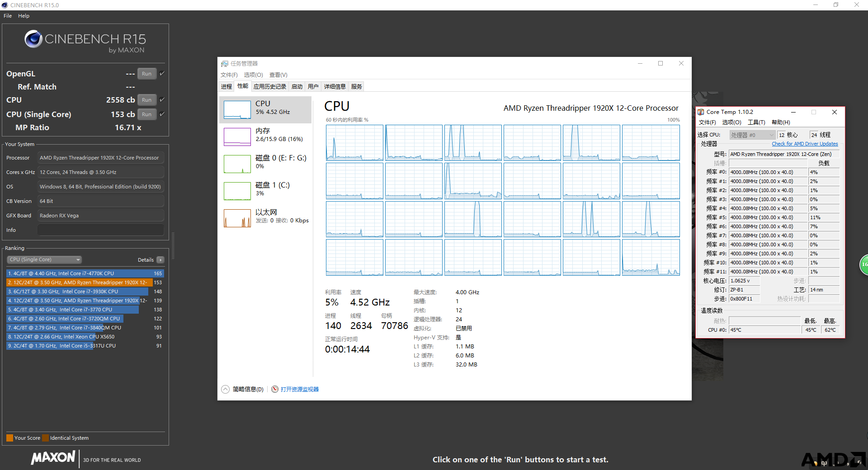
Task: Switch to the 启动 tab
Action: 297,87
